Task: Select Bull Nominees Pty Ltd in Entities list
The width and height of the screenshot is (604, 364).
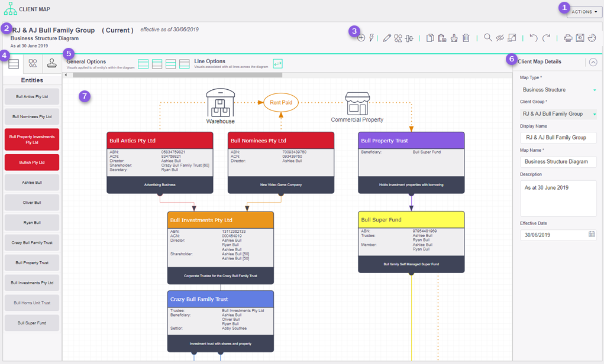Action: pos(32,116)
